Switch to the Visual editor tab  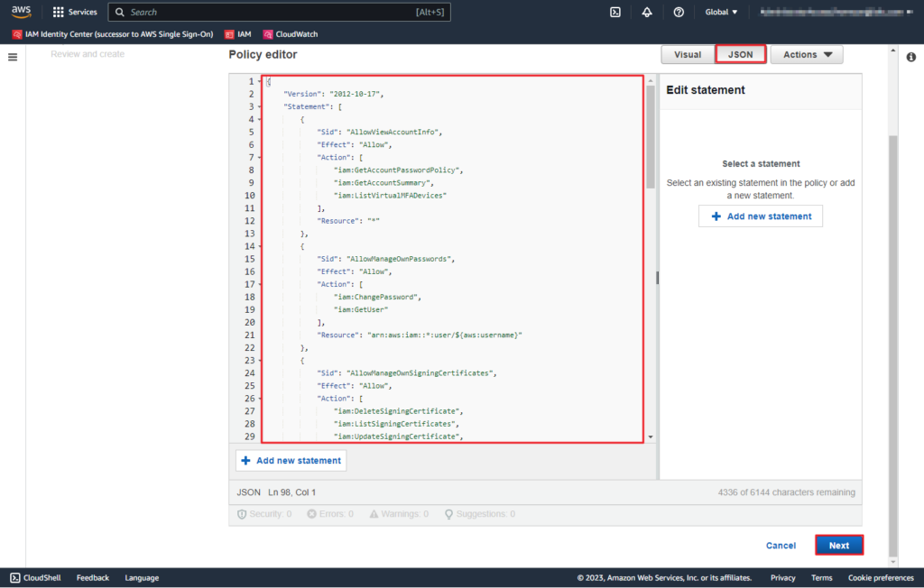coord(687,54)
